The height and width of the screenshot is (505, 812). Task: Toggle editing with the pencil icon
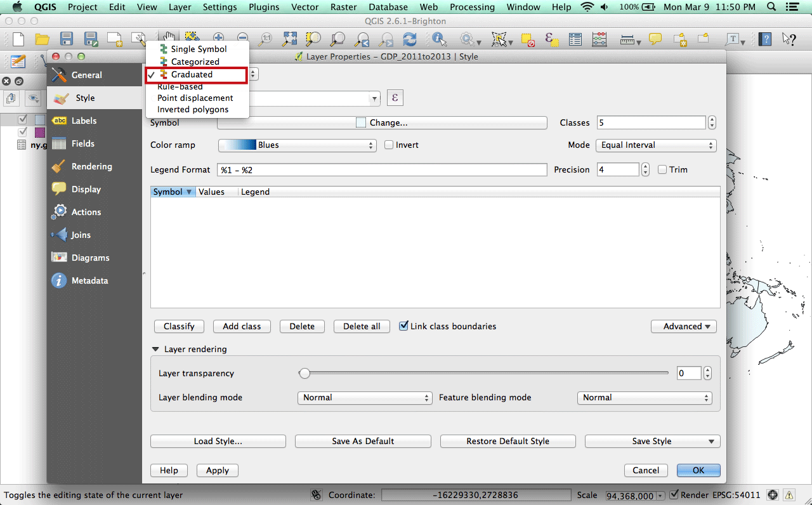[x=18, y=62]
